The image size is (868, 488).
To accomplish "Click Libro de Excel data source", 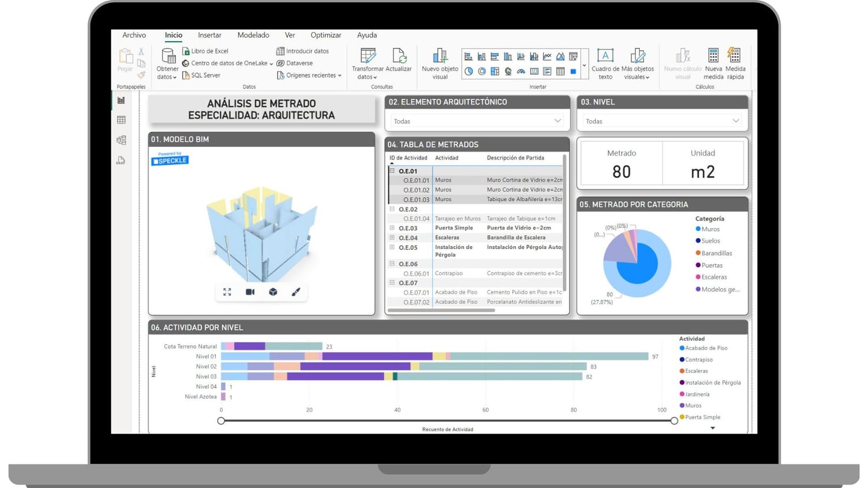I will click(x=205, y=51).
